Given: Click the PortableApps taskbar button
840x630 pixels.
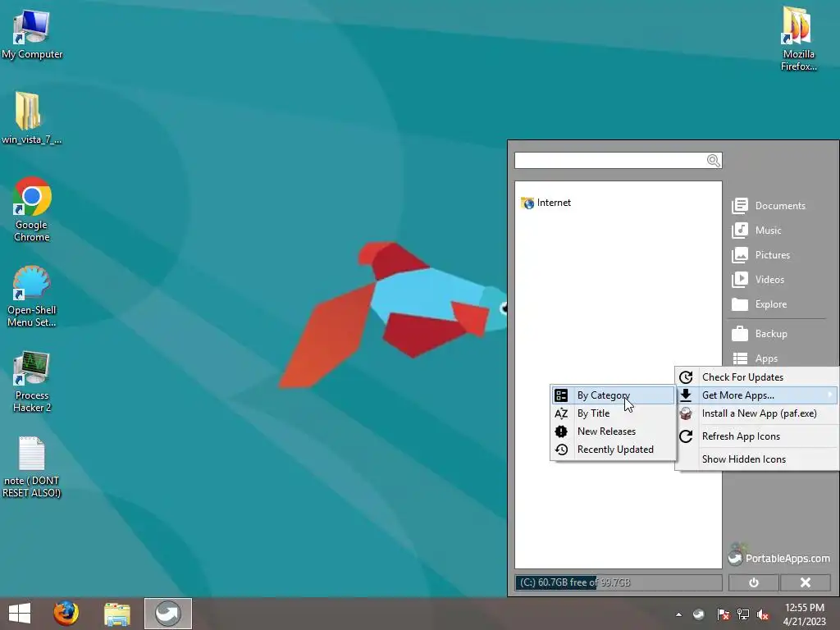Looking at the screenshot, I should pyautogui.click(x=167, y=614).
